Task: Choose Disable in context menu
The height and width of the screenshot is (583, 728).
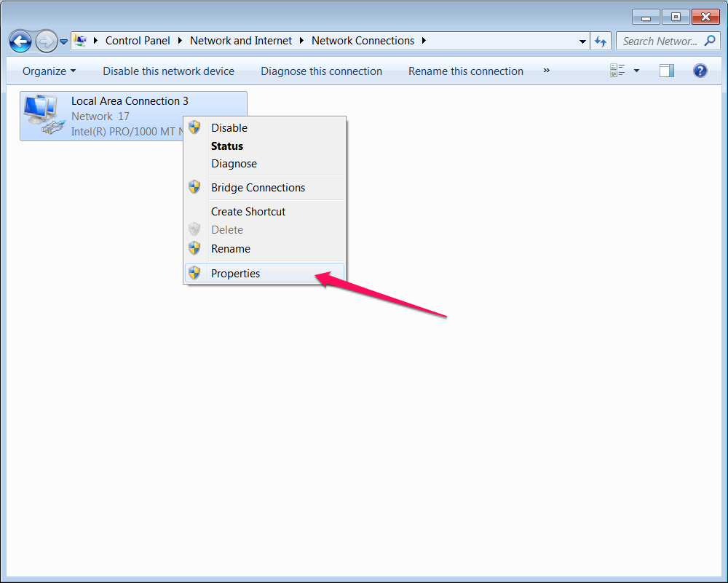Action: click(x=265, y=127)
